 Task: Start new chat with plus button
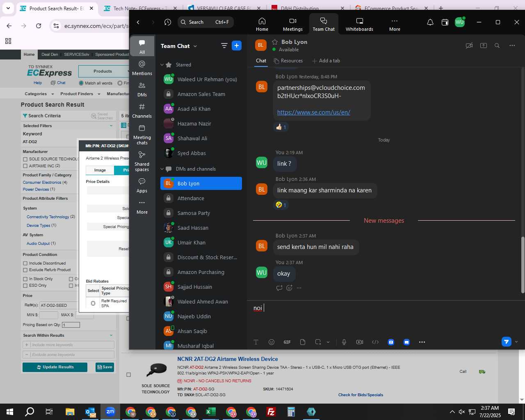pos(237,46)
